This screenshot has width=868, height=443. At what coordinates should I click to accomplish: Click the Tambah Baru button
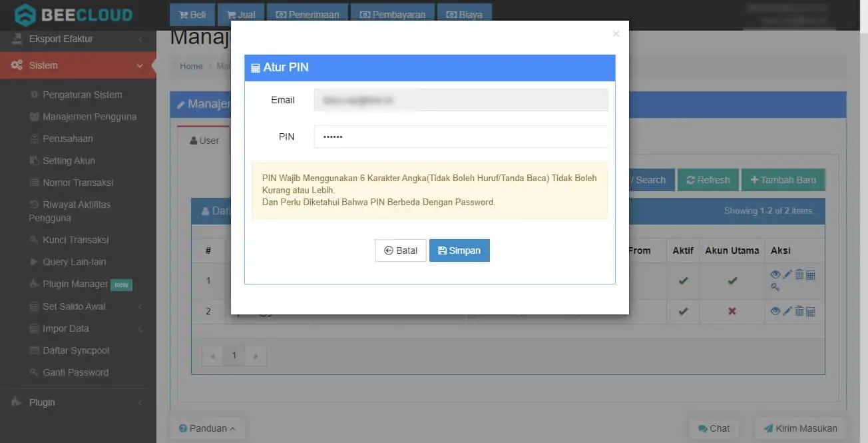pyautogui.click(x=783, y=180)
